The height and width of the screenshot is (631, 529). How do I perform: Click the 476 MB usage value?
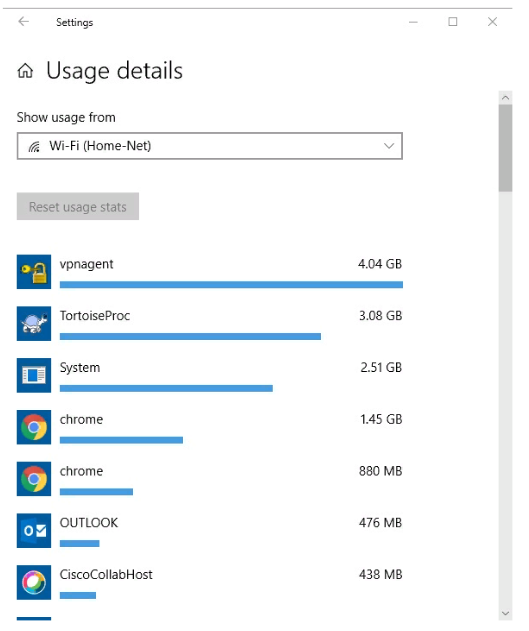[x=381, y=523]
